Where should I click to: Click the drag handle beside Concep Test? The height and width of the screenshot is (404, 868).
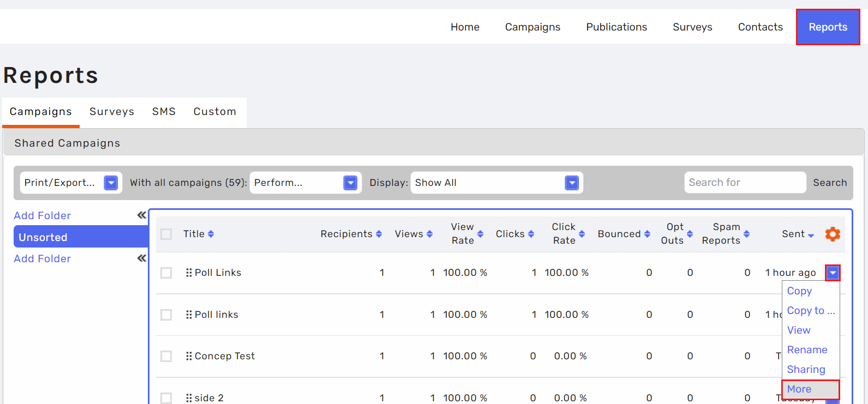189,356
